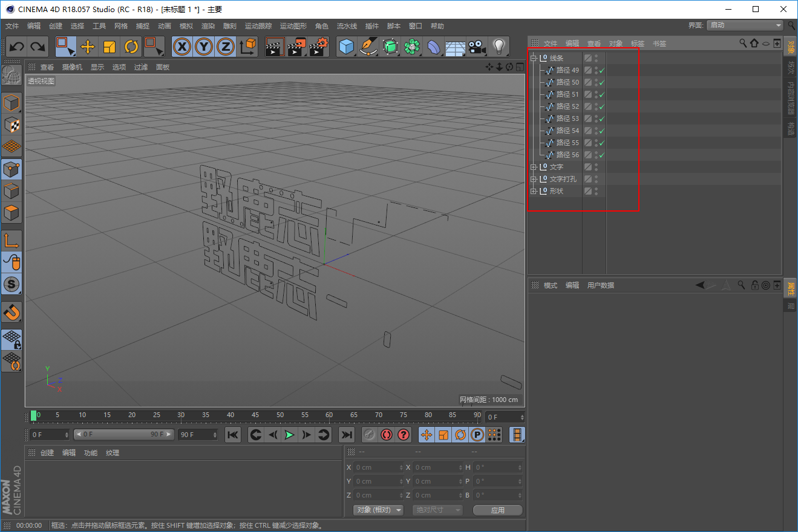Expand the 文字打孔 group
Image resolution: width=798 pixels, height=532 pixels.
pyautogui.click(x=534, y=179)
